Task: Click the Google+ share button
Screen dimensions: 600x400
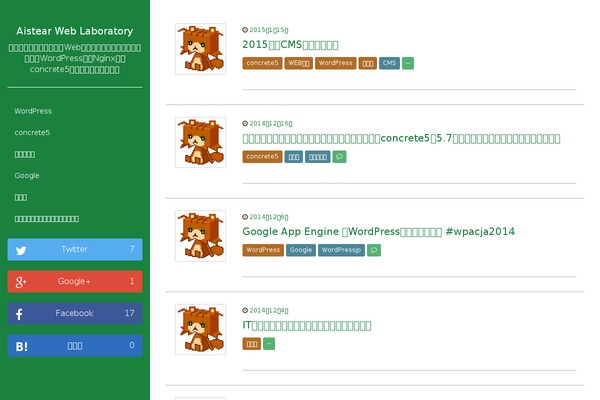Action: pos(75,281)
